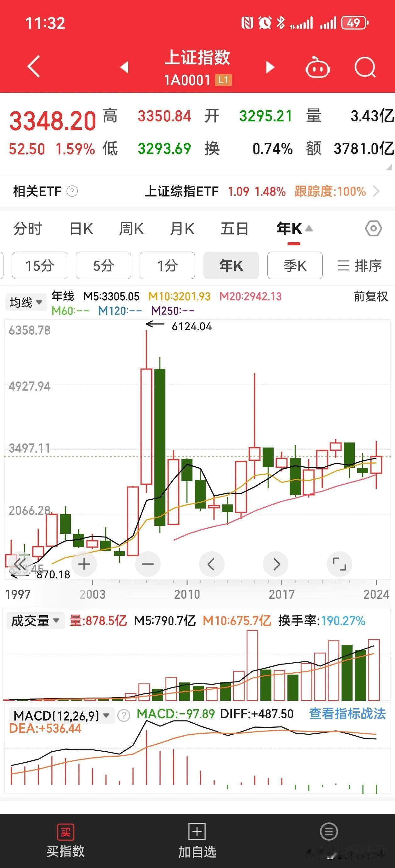Tap the alarm icon in status bar
The width and height of the screenshot is (395, 868).
[265, 23]
